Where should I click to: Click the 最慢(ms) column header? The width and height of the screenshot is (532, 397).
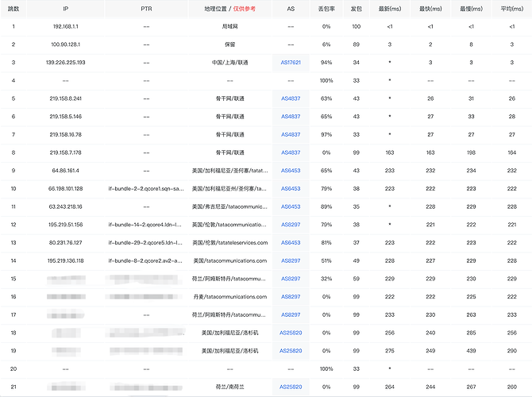472,9
